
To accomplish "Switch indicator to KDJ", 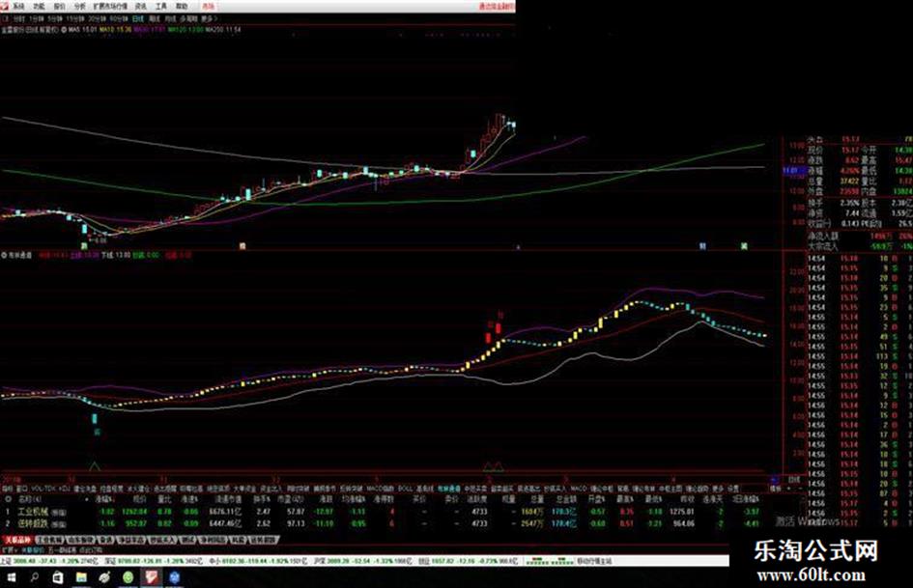I will pos(65,488).
